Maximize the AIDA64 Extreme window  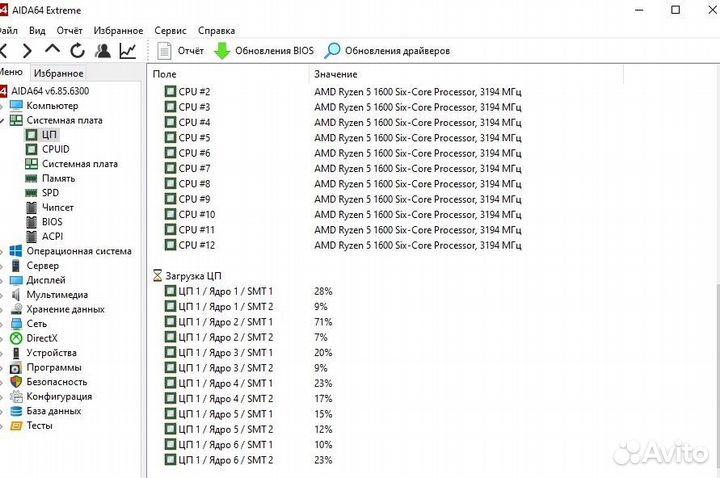pos(675,10)
